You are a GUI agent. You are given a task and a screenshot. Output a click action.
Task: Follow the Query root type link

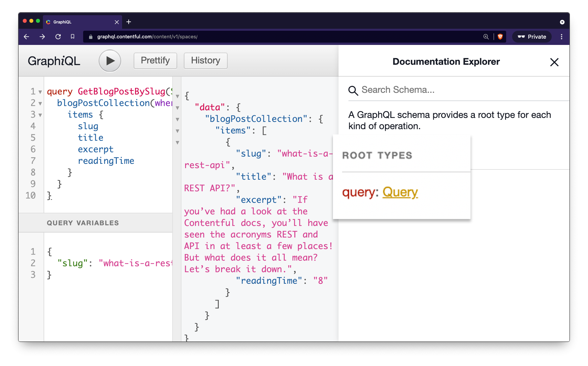[400, 192]
